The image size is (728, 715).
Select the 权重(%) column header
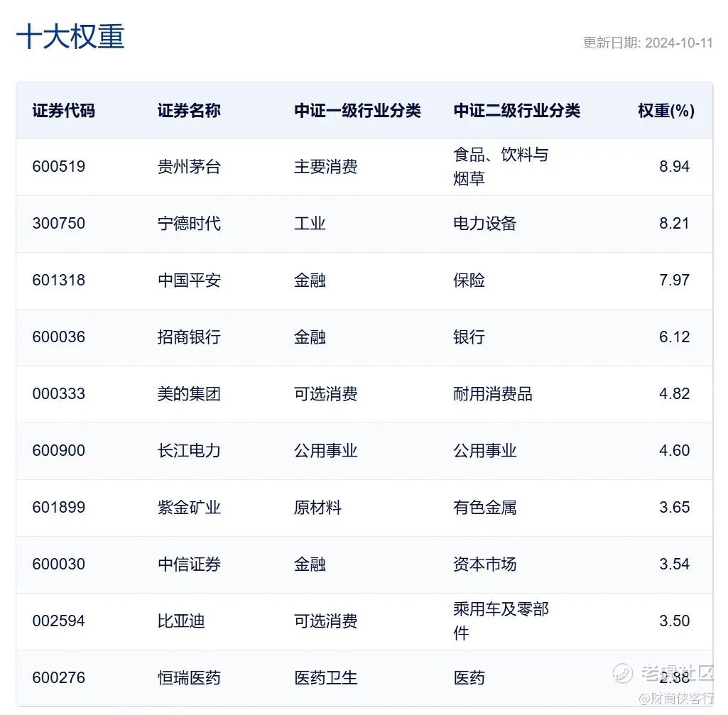(x=666, y=111)
